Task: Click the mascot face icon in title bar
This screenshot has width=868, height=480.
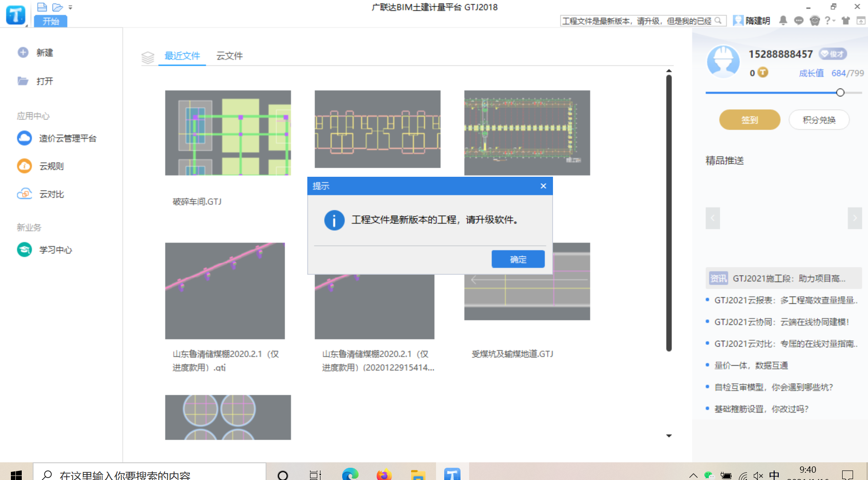Action: 815,20
